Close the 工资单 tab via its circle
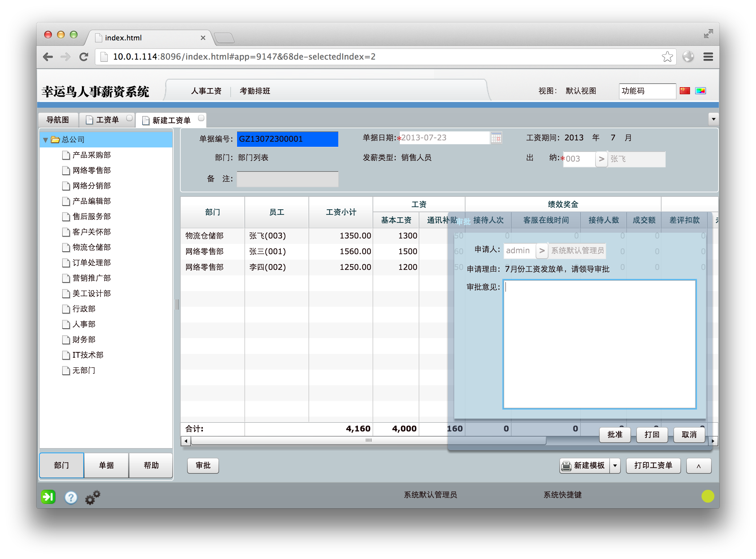Viewport: 756px width, 559px height. point(129,118)
